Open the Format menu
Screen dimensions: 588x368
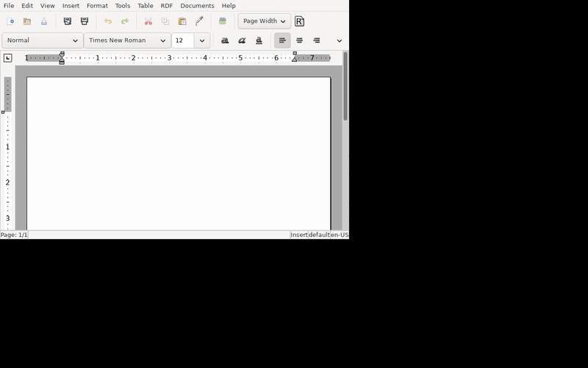(x=97, y=6)
